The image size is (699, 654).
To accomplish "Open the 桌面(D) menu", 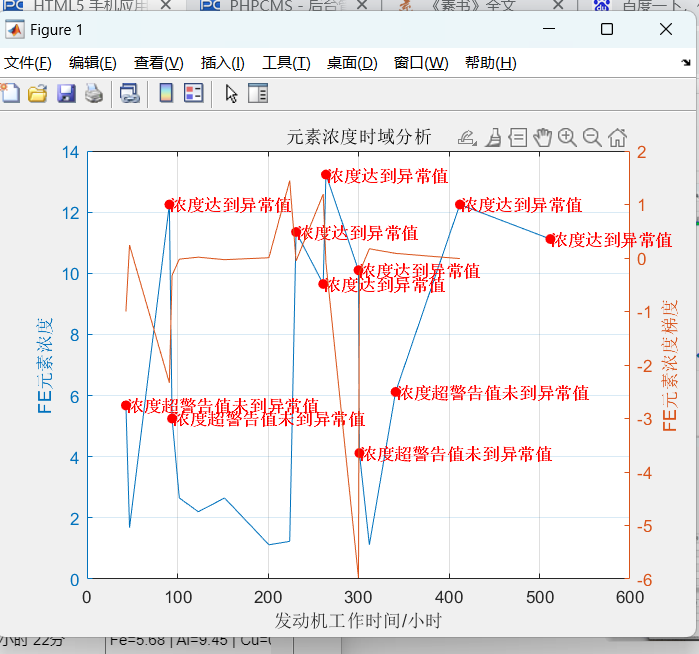I will pyautogui.click(x=352, y=63).
